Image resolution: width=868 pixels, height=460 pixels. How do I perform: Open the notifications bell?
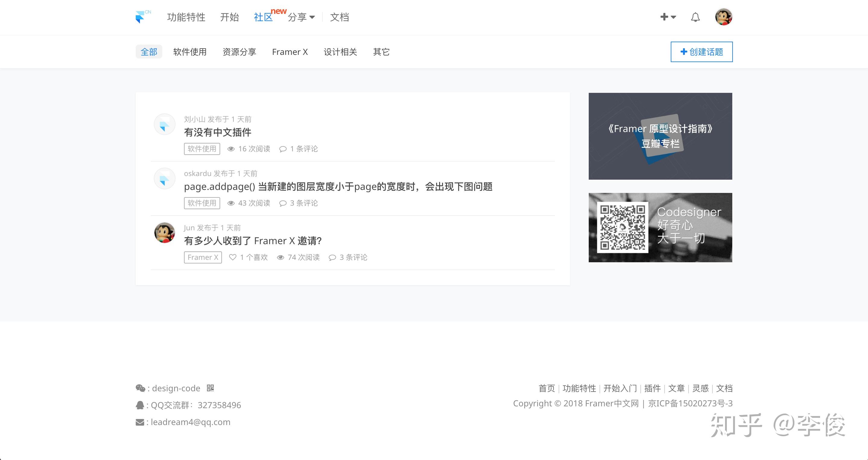(x=695, y=17)
